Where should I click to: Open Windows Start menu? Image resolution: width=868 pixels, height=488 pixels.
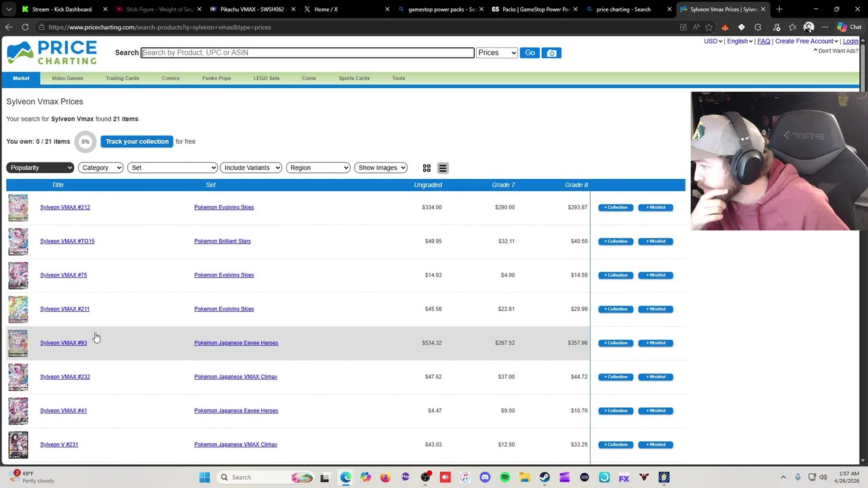204,477
